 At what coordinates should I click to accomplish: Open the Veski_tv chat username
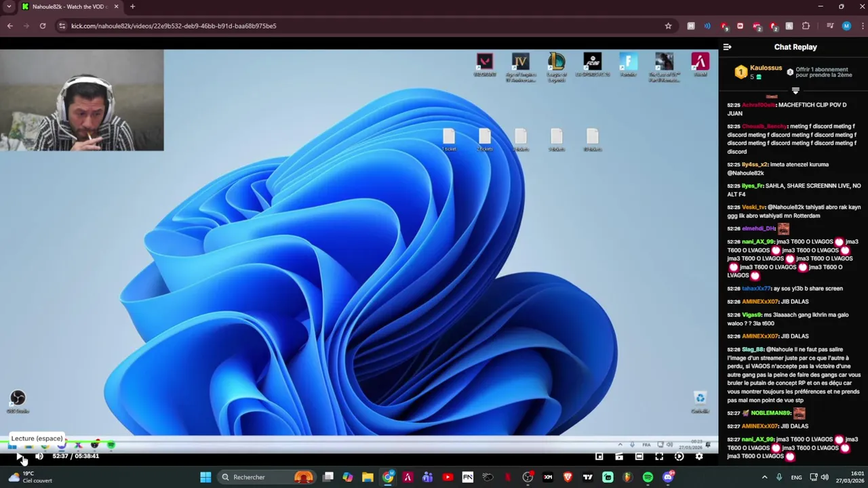coord(753,207)
